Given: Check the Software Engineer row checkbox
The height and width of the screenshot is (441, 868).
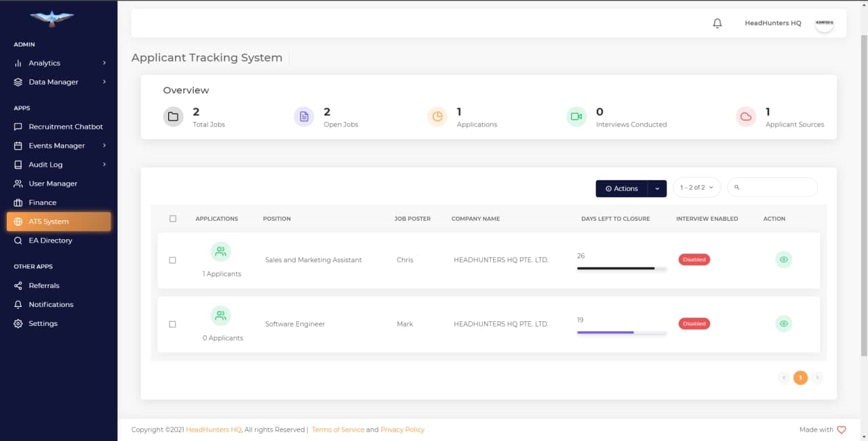Looking at the screenshot, I should click(x=172, y=324).
